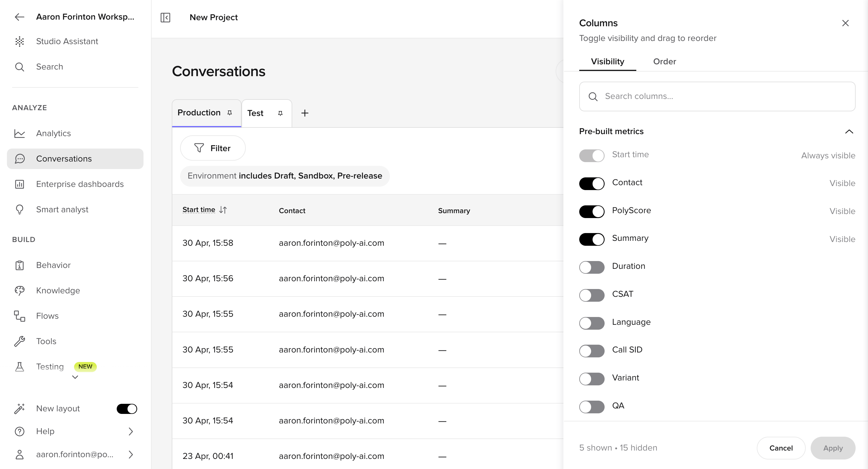This screenshot has height=469, width=868.
Task: Expand the account menu chevron
Action: tap(131, 455)
